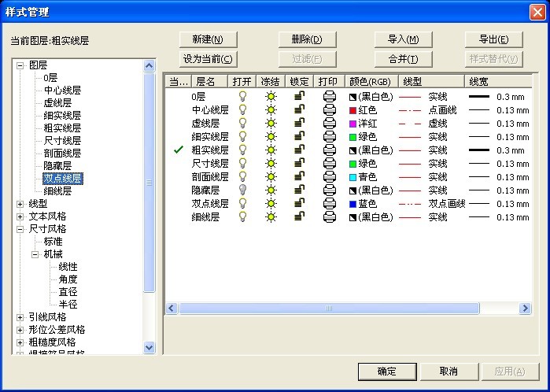Click the printer icon for 剖面线层
This screenshot has width=550, height=392.
coord(330,177)
